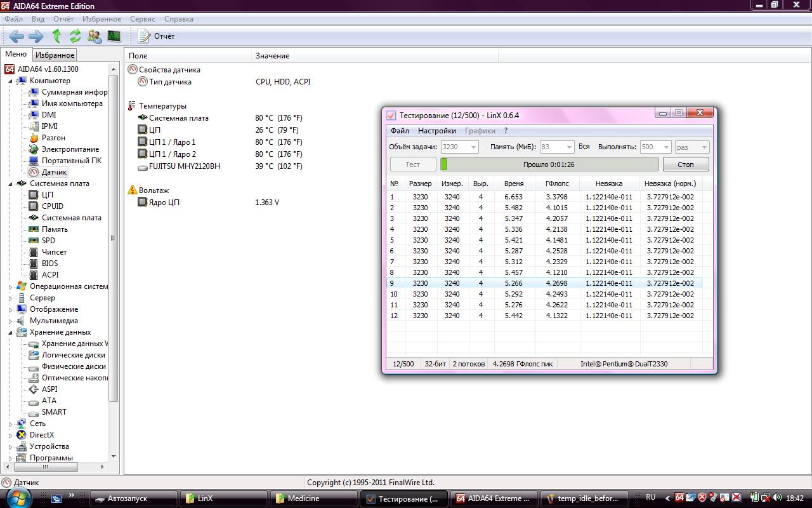812x508 pixels.
Task: Go back with the blue left arrow
Action: point(16,36)
